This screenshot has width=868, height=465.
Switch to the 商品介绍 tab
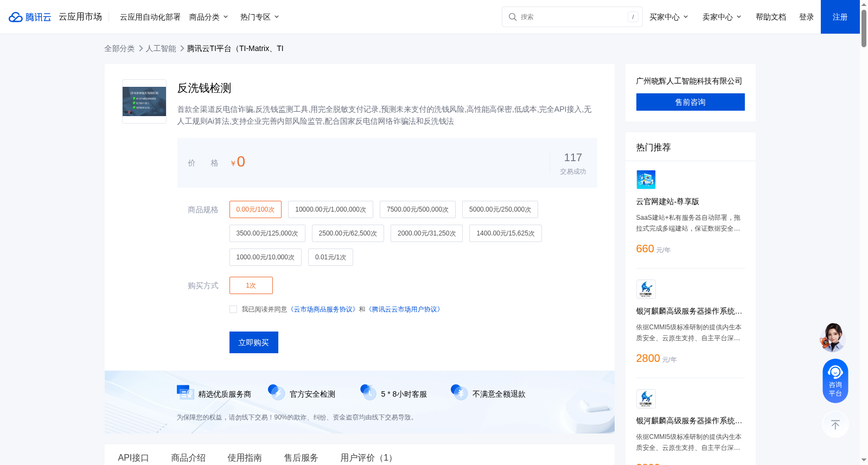pos(188,457)
